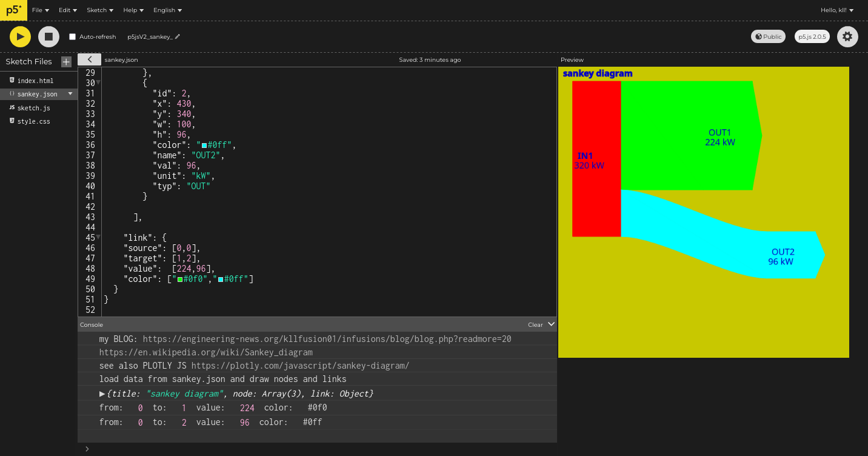Image resolution: width=868 pixels, height=456 pixels.
Task: Open the Wikipedia Sankey diagram link
Action: [x=205, y=352]
